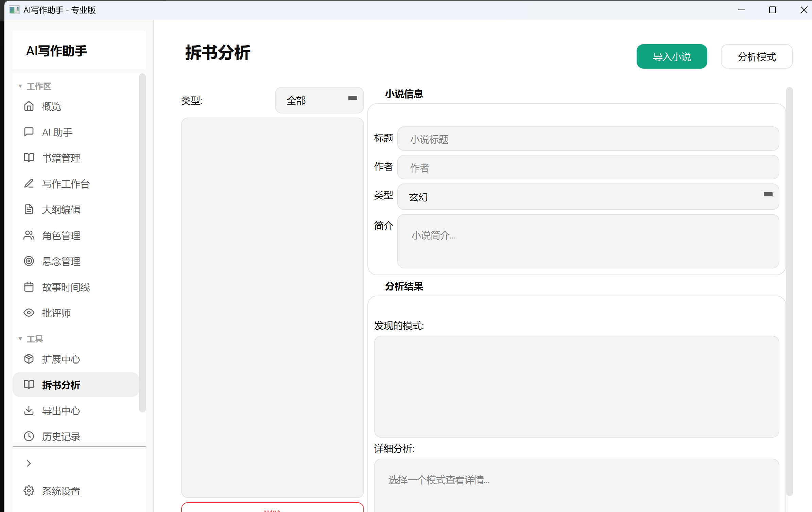
Task: Click the chat bubble icon for AI 助手
Action: (29, 132)
